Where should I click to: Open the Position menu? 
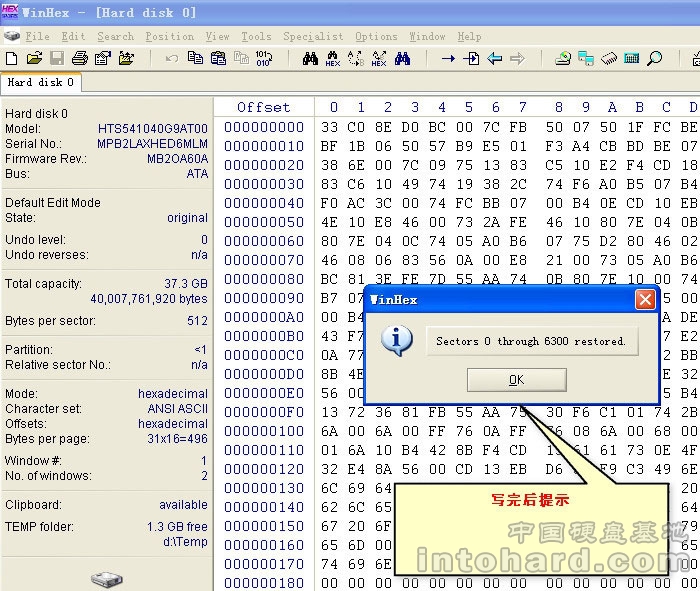170,36
